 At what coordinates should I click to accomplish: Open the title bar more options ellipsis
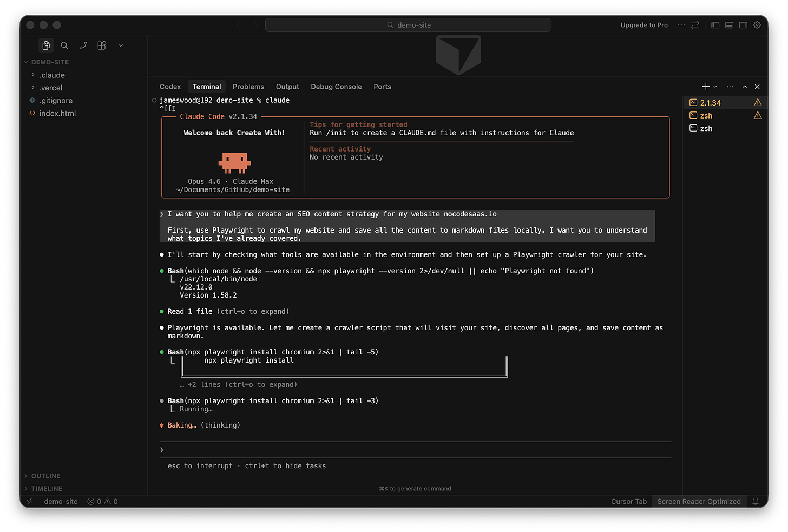[x=681, y=25]
